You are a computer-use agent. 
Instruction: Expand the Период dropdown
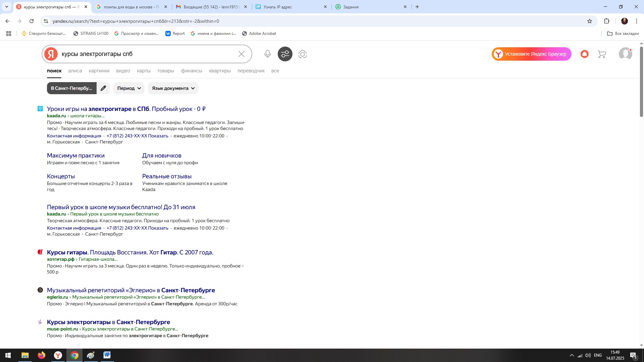point(129,88)
